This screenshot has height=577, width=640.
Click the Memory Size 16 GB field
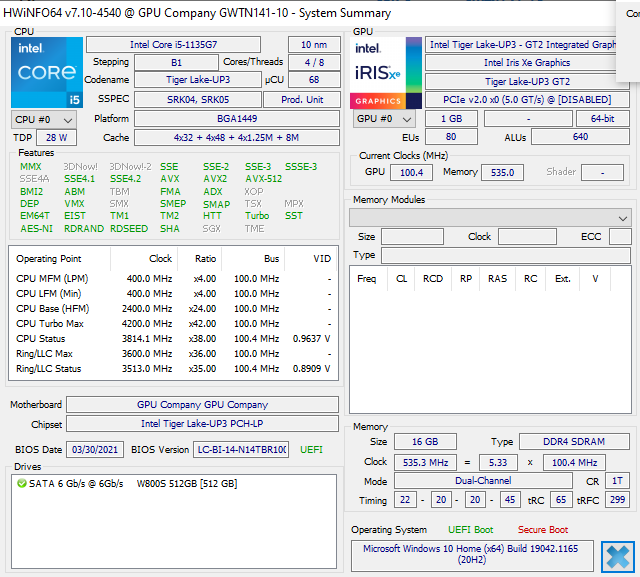point(425,442)
